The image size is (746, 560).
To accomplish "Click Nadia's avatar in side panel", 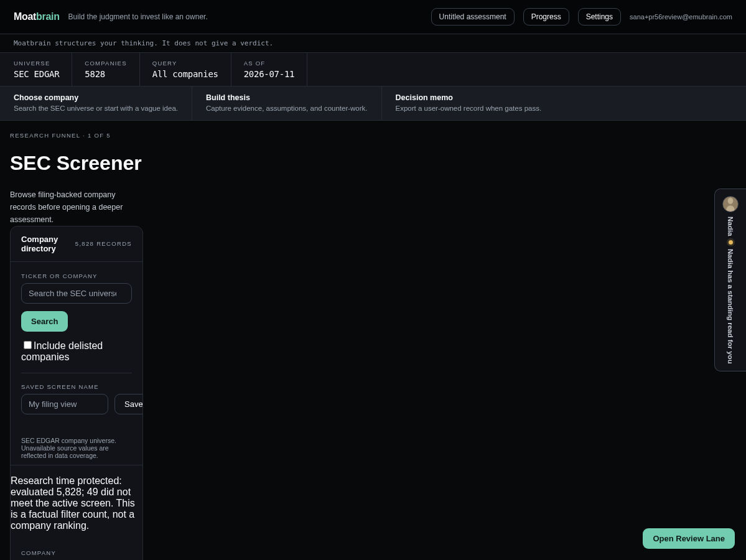I will (x=730, y=204).
